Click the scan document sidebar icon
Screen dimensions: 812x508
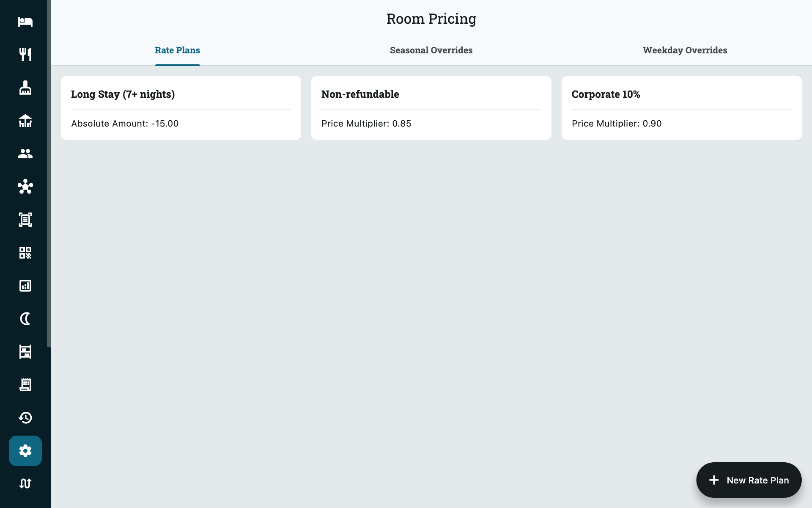tap(25, 220)
